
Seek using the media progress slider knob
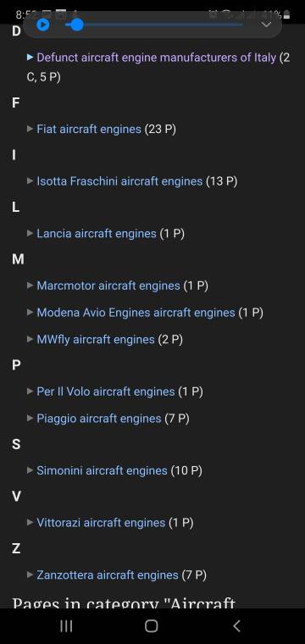(77, 25)
